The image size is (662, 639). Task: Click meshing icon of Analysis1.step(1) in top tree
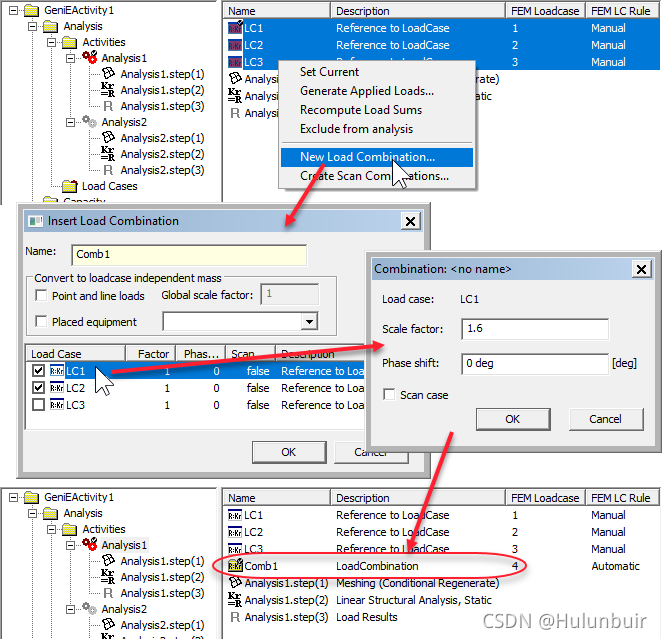[109, 73]
